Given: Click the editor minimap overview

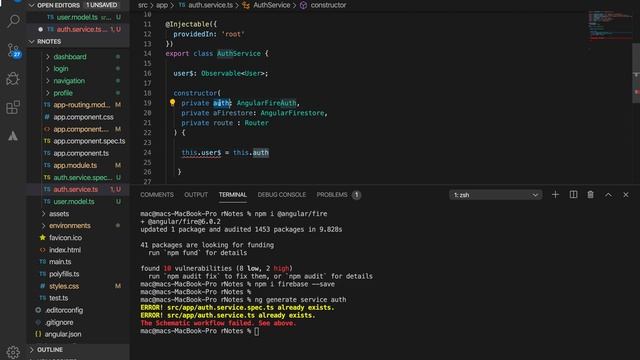Looking at the screenshot, I should coord(610,26).
